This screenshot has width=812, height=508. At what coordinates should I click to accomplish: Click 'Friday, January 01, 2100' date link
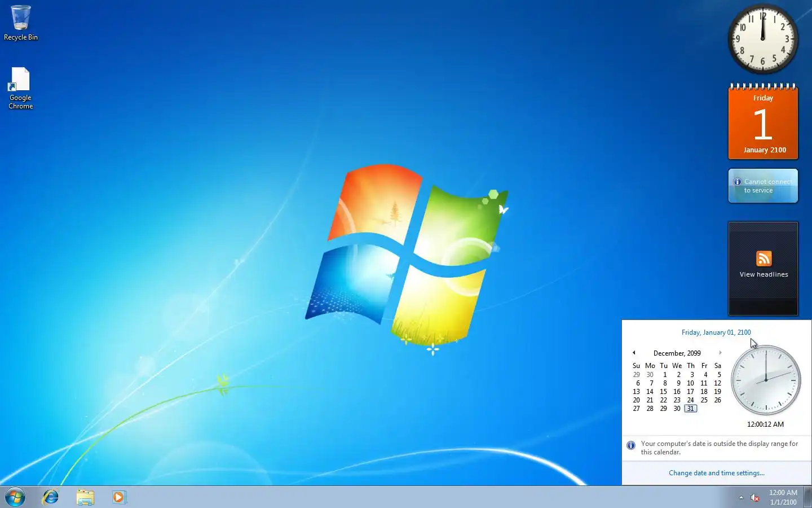tap(716, 332)
